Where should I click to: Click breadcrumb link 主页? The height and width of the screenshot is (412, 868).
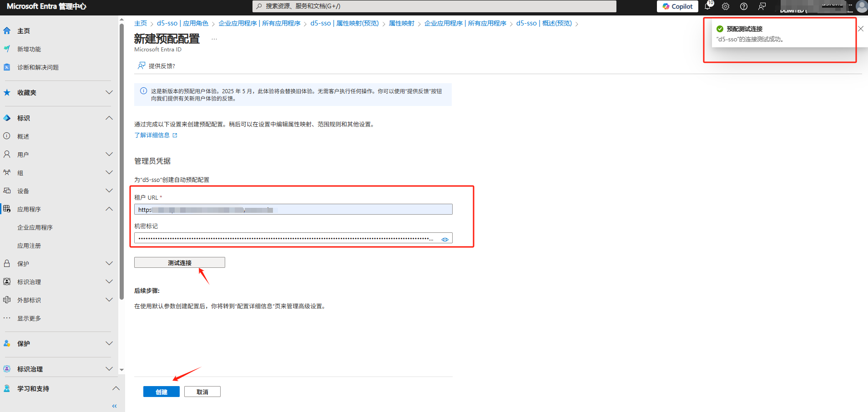[141, 23]
